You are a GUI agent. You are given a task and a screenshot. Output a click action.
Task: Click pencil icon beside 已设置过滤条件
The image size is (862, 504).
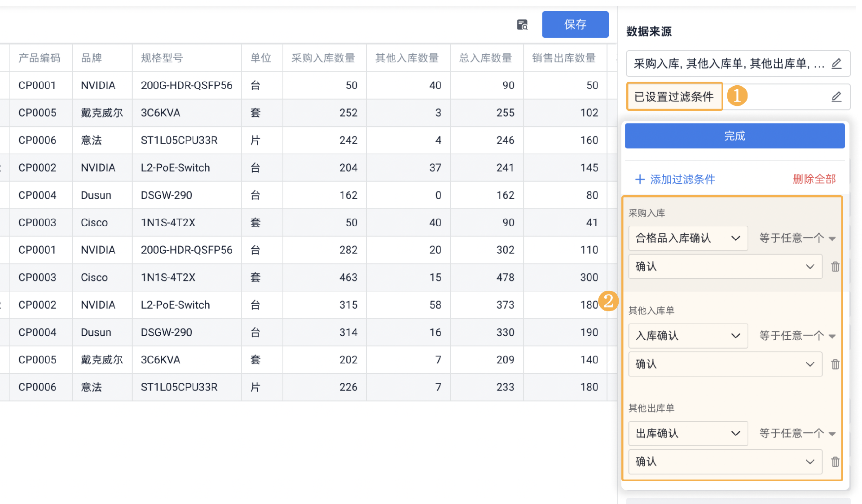click(x=836, y=97)
